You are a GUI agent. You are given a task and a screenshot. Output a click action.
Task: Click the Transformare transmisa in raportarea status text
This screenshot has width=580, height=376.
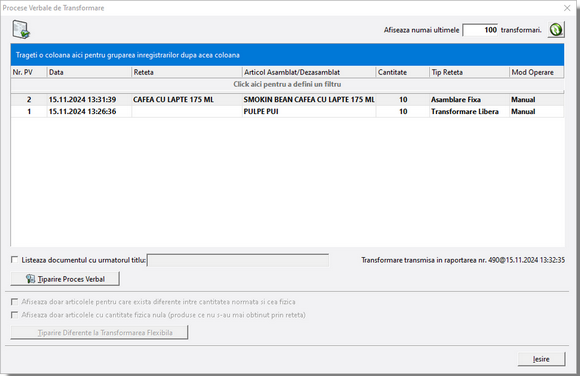(x=463, y=260)
